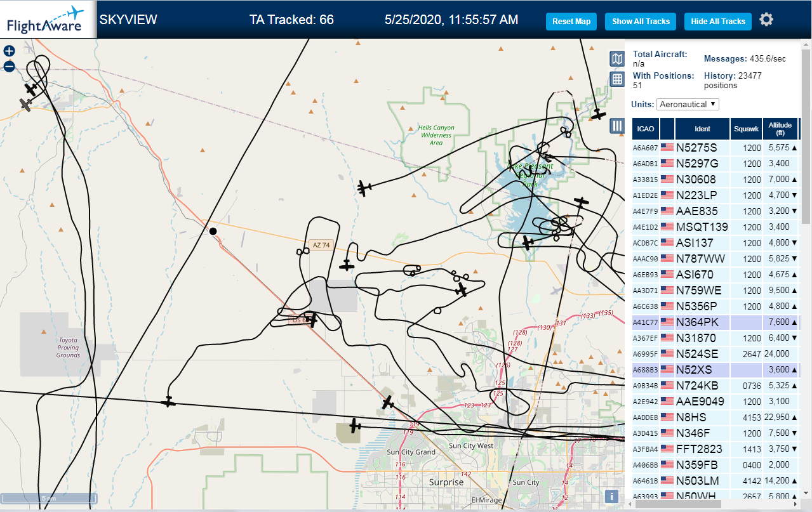Zoom out the map with minus button
This screenshot has height=512, width=812.
point(9,66)
